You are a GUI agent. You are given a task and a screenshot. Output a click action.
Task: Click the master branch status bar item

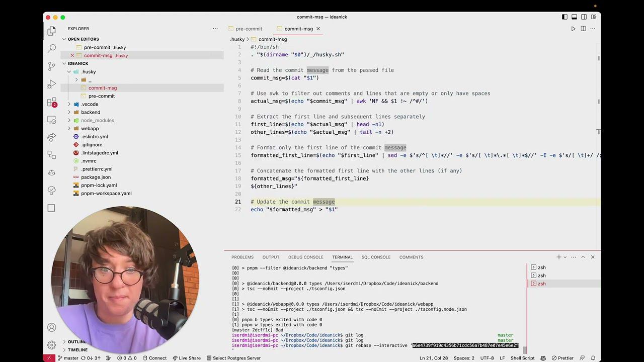click(x=68, y=358)
